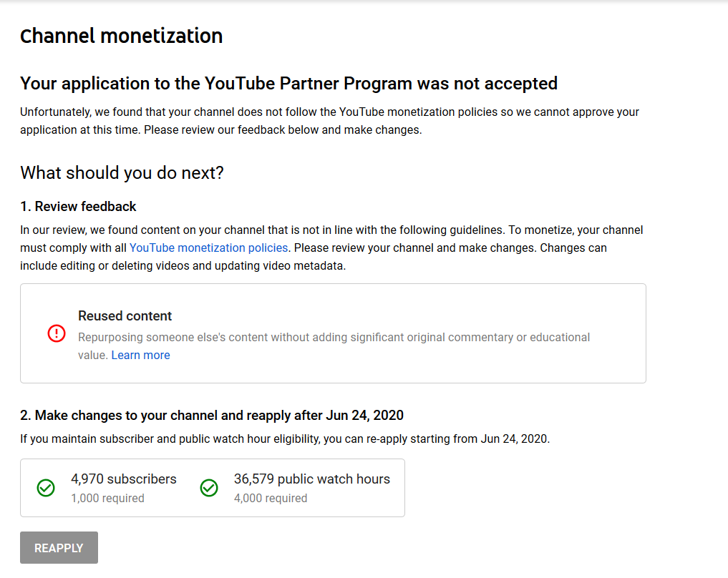Click the green checkmark beside watch hours

pyautogui.click(x=209, y=488)
